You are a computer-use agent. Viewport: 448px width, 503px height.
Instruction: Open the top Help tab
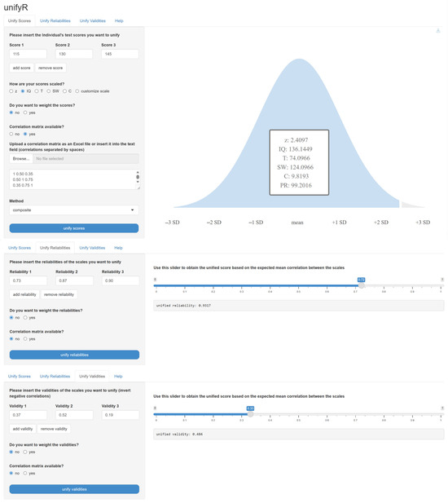[x=119, y=21]
